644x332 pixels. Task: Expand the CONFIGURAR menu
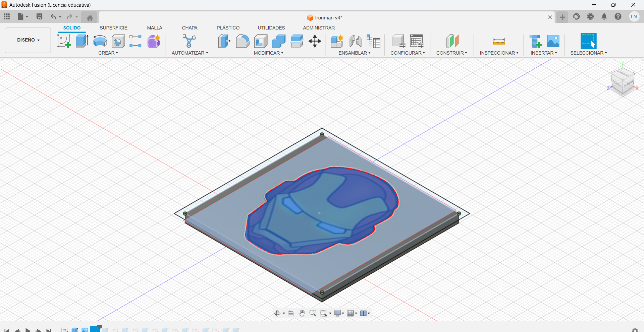click(x=408, y=53)
